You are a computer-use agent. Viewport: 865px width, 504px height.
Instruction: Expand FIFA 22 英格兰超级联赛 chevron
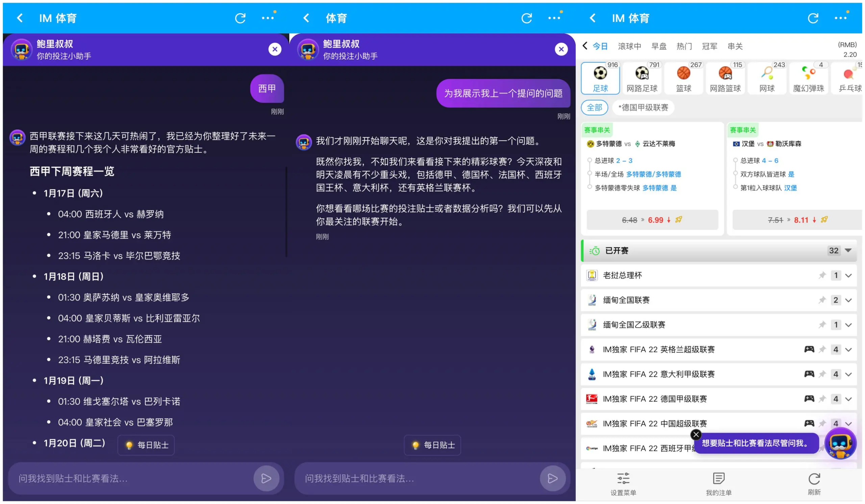848,350
